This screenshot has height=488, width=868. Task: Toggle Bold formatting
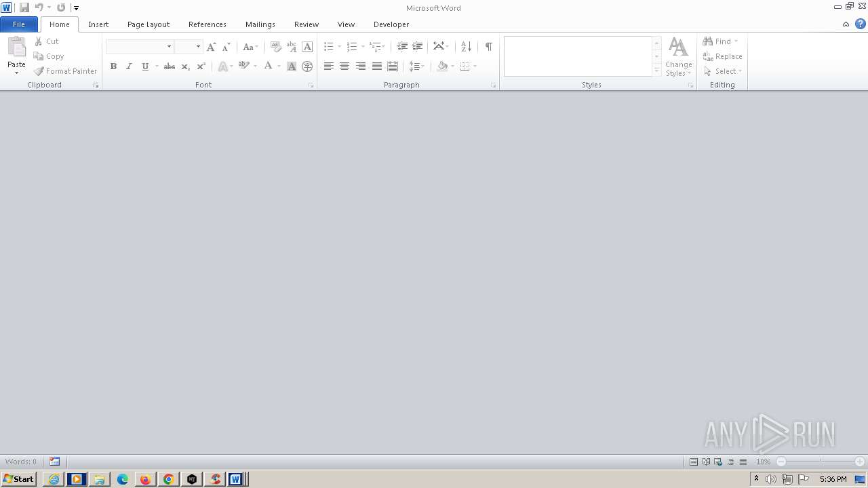(113, 66)
